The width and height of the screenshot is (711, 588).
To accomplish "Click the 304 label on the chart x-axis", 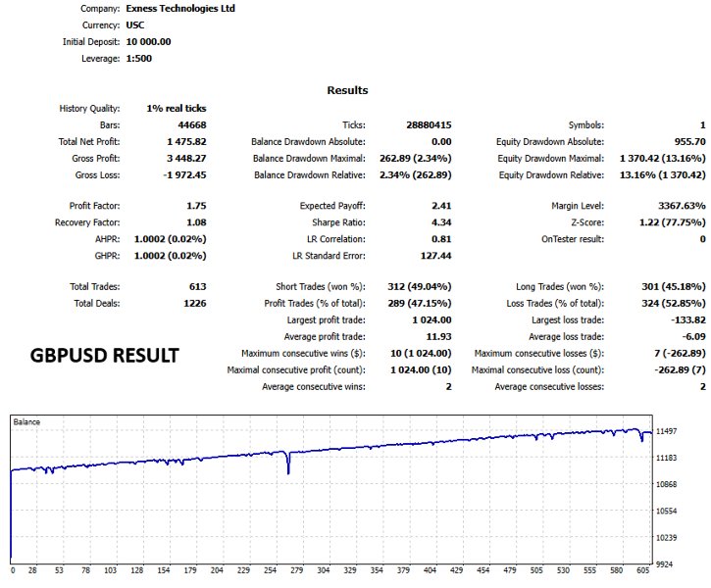I will 324,570.
